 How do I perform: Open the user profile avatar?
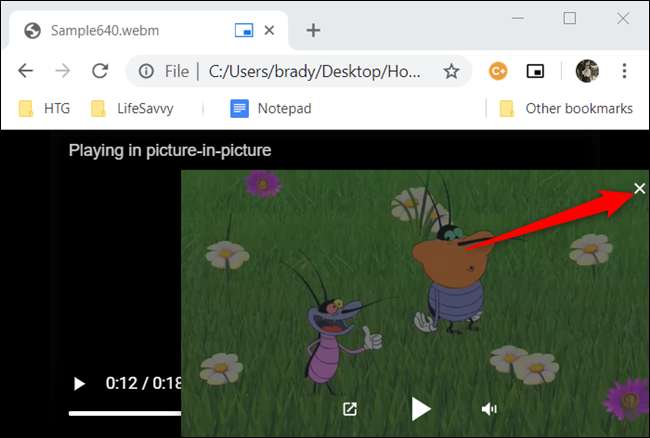click(587, 71)
